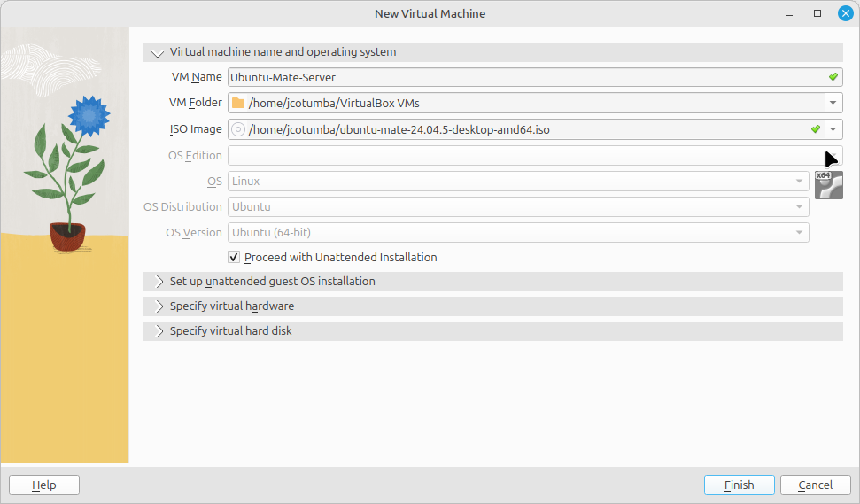Open the ISO Image dropdown arrow
This screenshot has height=504, width=860.
[833, 129]
